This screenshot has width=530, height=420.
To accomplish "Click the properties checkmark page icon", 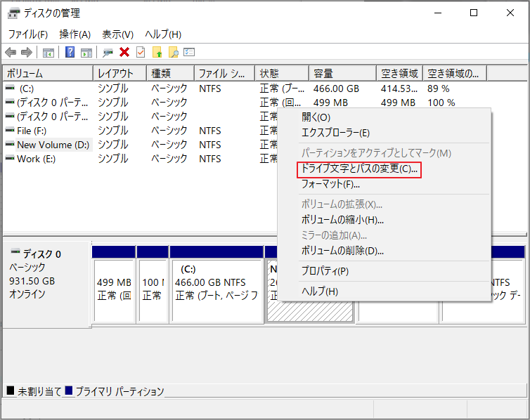I will click(141, 52).
